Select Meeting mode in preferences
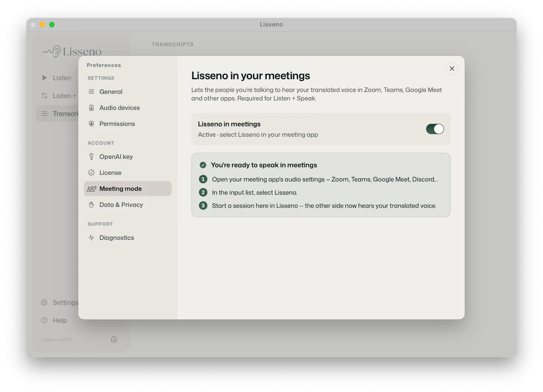Viewport: 543px width, 392px height. pos(128,189)
